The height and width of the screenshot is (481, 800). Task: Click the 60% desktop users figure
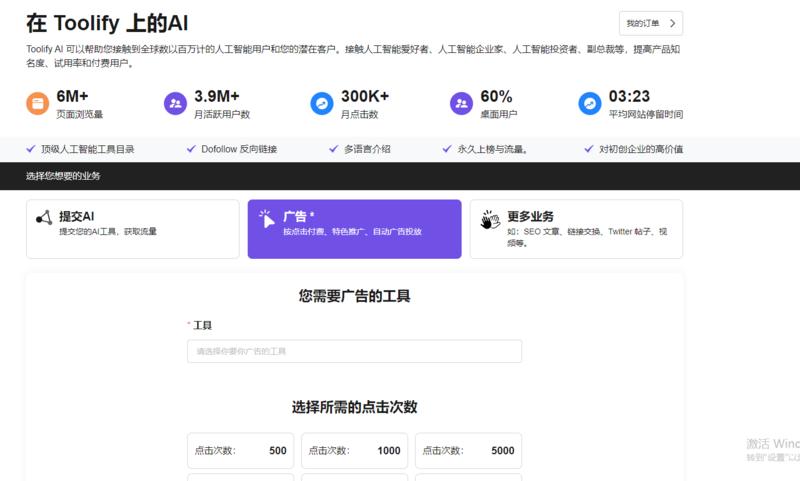pos(496,96)
